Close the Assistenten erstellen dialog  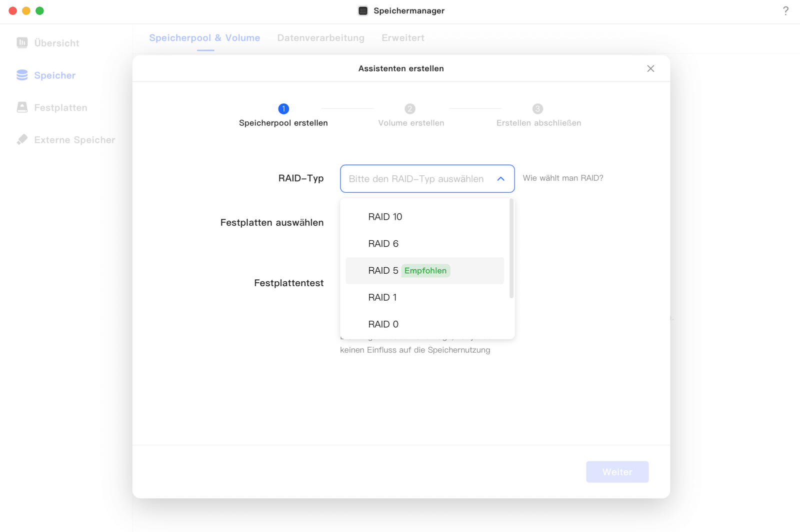point(650,68)
